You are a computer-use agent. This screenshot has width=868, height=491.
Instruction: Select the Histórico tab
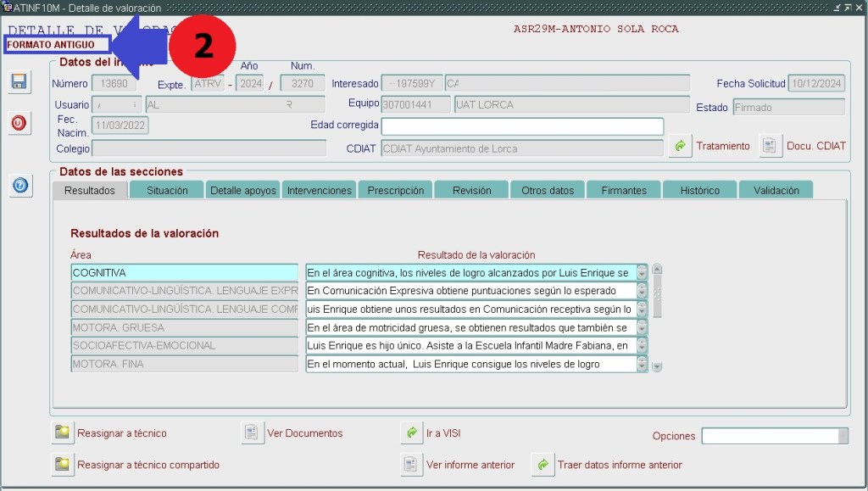[699, 191]
